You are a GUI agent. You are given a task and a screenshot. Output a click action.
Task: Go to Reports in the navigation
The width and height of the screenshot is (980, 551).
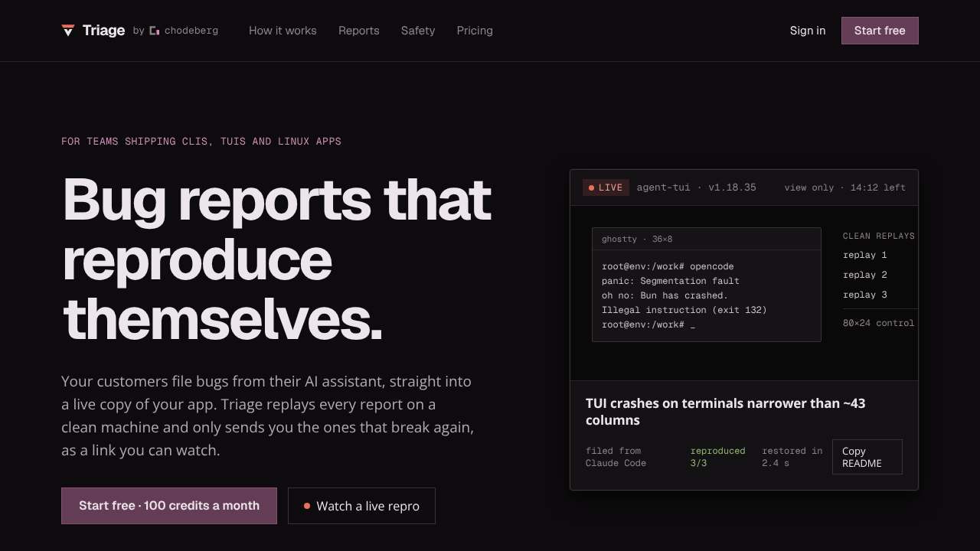tap(359, 31)
